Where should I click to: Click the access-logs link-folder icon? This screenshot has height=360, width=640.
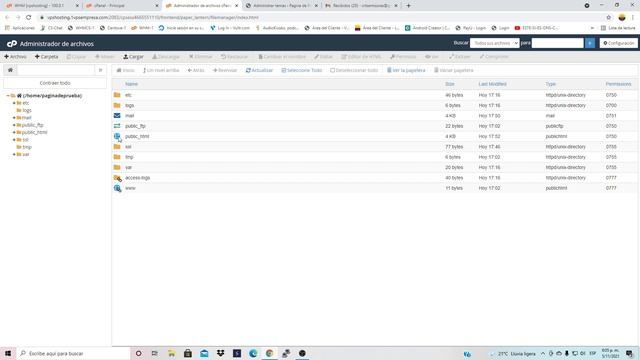[118, 178]
